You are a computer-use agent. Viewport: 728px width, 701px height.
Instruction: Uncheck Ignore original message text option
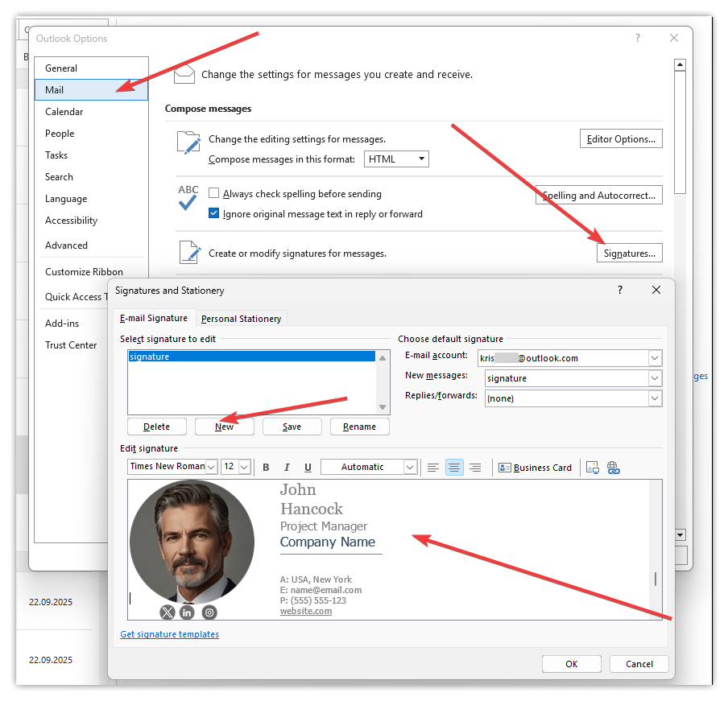214,214
